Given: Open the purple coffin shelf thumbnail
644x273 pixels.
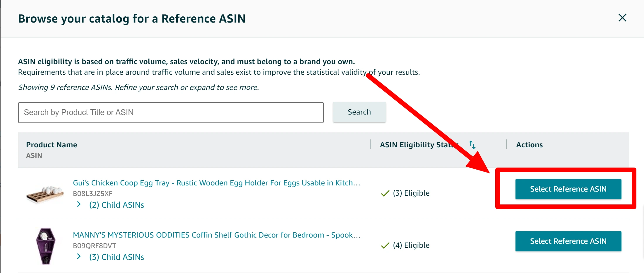Looking at the screenshot, I should coord(45,246).
